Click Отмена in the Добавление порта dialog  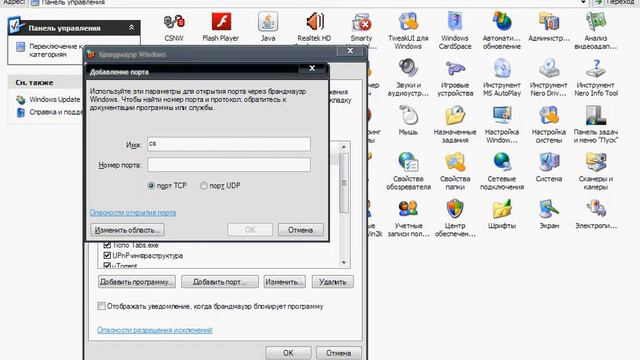tap(300, 230)
